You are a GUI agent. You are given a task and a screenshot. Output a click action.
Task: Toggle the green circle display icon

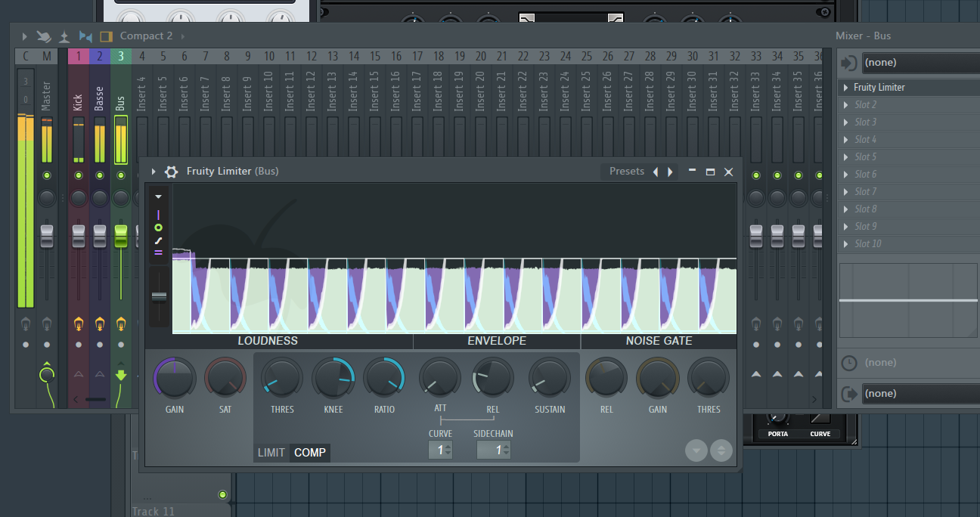tap(159, 228)
